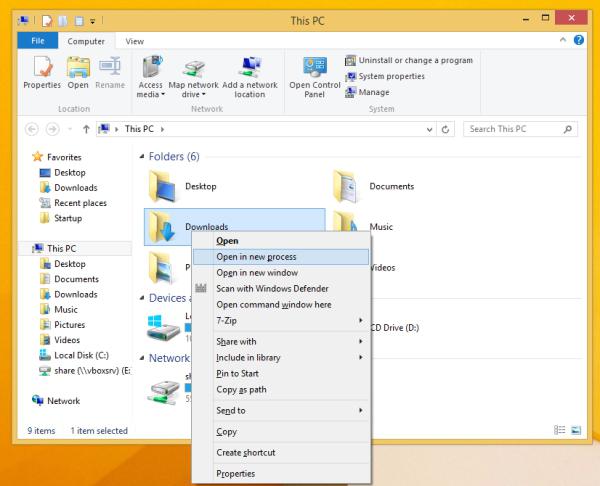Viewport: 600px width, 486px height.
Task: Click the Map network drive icon
Action: pyautogui.click(x=194, y=73)
